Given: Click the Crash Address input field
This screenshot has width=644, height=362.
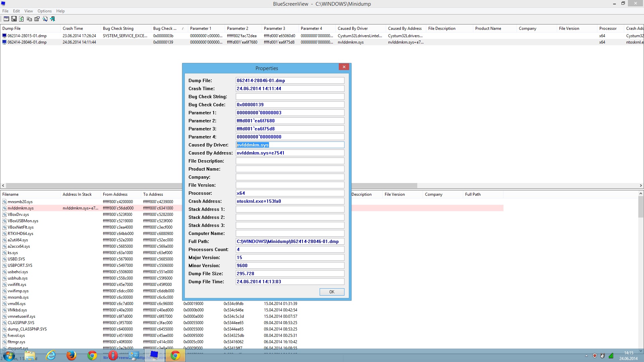Looking at the screenshot, I should pyautogui.click(x=290, y=201).
